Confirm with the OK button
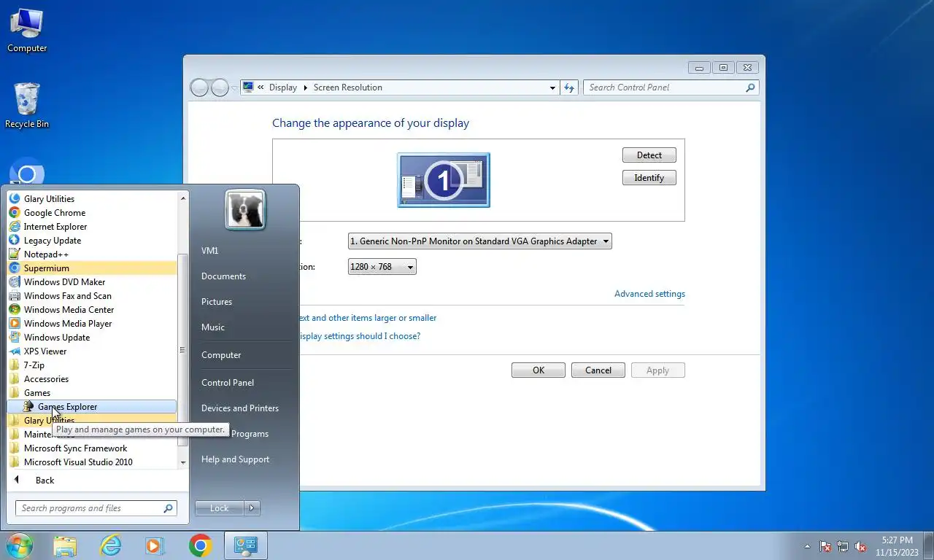This screenshot has width=934, height=560. 539,370
